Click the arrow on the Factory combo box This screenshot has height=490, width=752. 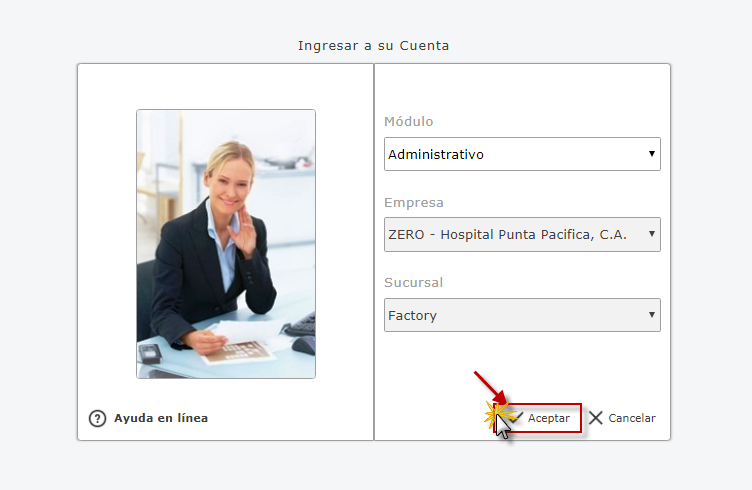point(652,315)
